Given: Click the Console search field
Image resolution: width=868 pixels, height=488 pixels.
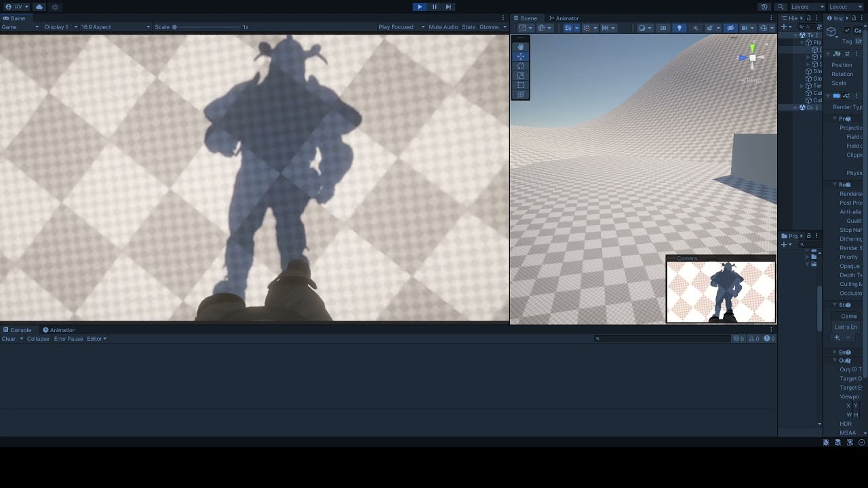Looking at the screenshot, I should click(x=661, y=339).
